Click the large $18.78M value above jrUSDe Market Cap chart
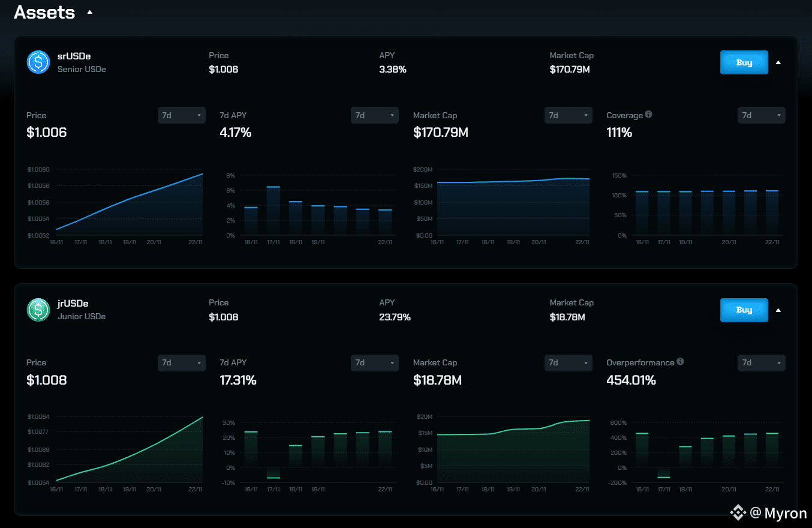Screen dimensions: 812x528 [437, 380]
